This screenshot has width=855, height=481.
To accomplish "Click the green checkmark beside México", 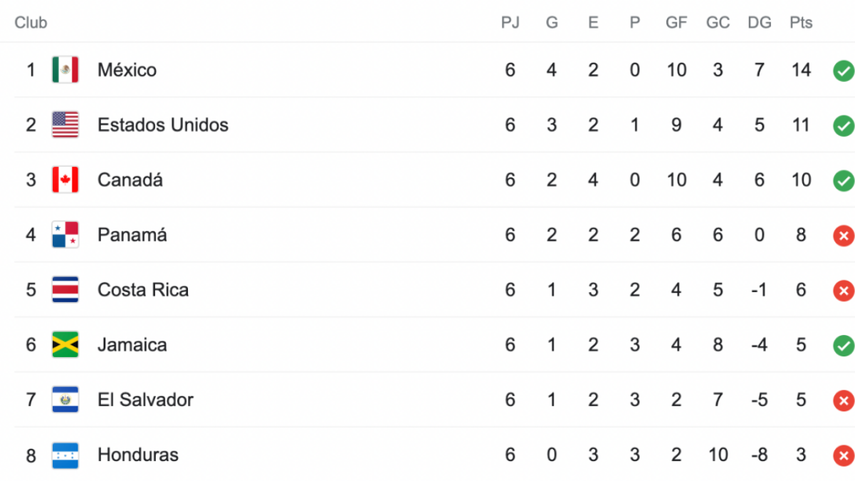I will (844, 71).
